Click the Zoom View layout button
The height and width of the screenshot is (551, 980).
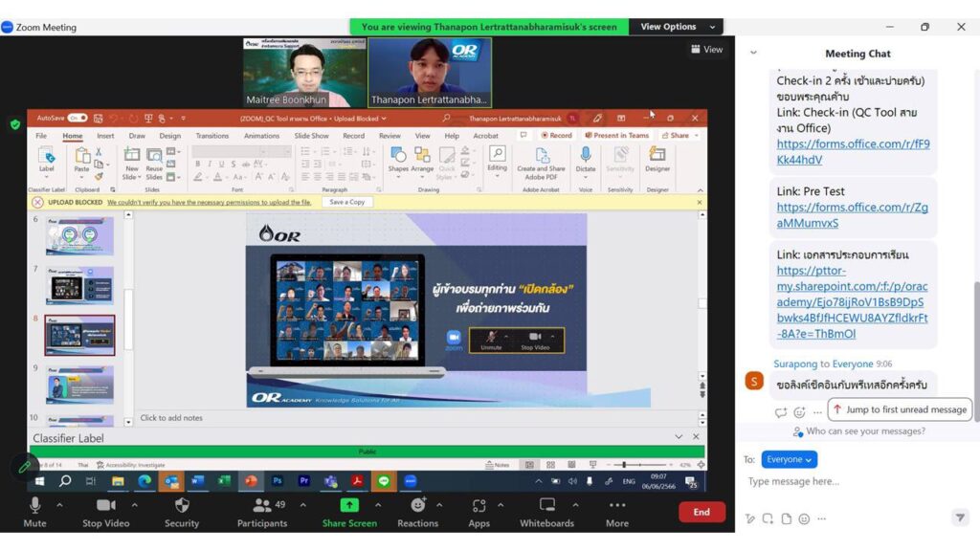pyautogui.click(x=707, y=50)
